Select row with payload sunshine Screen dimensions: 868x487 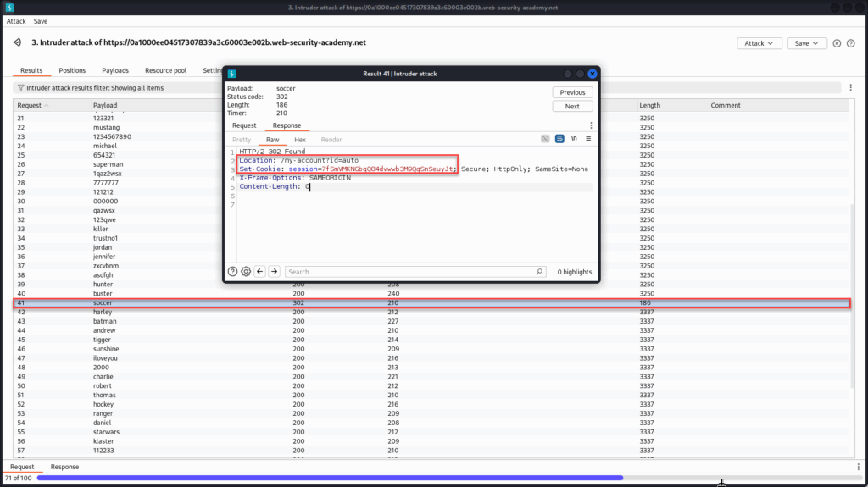click(431, 349)
